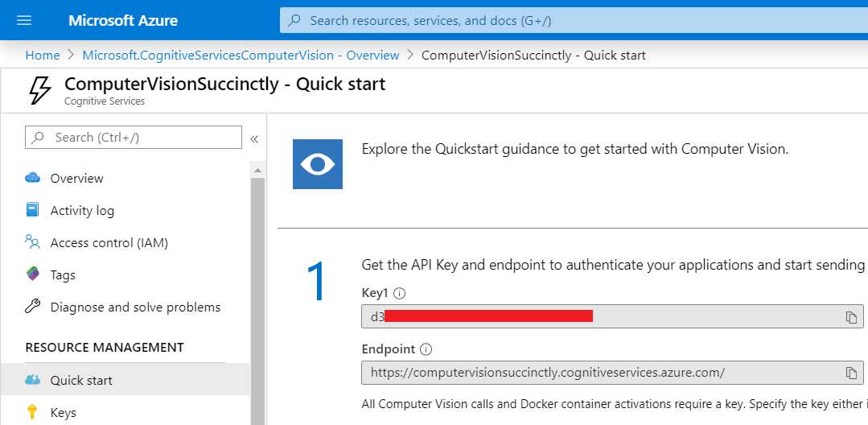Click the Explore the Quickstart guidance text
Image resolution: width=868 pixels, height=425 pixels.
pos(574,149)
